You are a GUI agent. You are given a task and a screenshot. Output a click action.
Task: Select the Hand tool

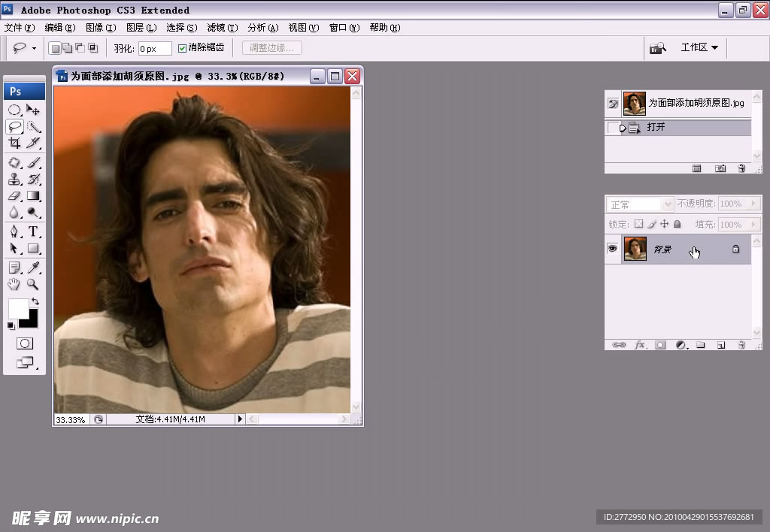(x=14, y=285)
